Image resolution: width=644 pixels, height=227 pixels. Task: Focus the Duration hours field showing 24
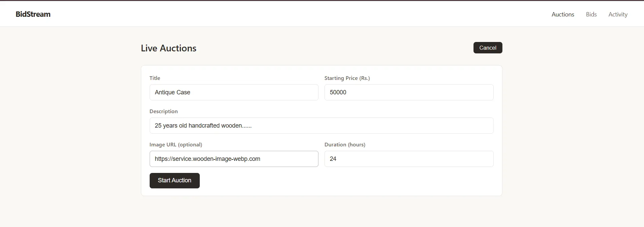[409, 159]
